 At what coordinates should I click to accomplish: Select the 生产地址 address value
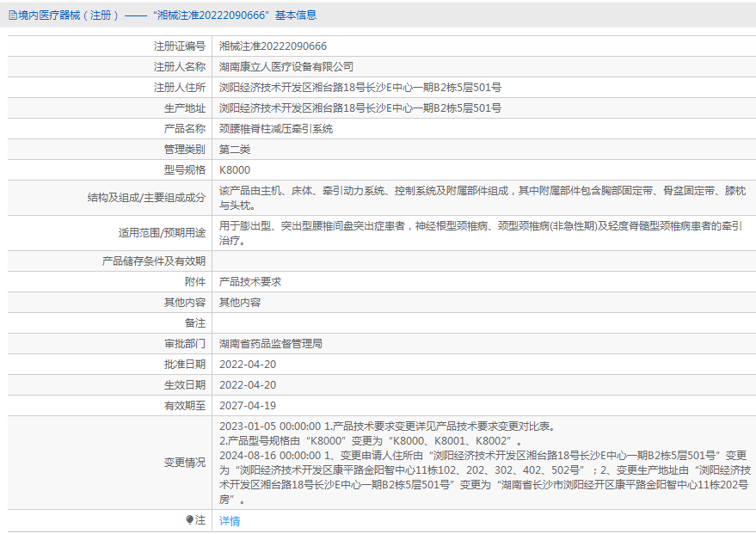360,108
